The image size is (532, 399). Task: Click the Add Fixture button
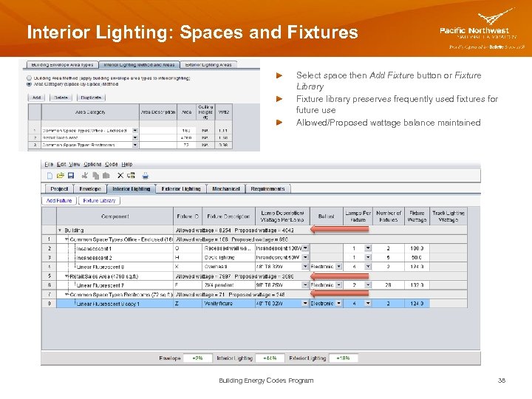tap(59, 200)
